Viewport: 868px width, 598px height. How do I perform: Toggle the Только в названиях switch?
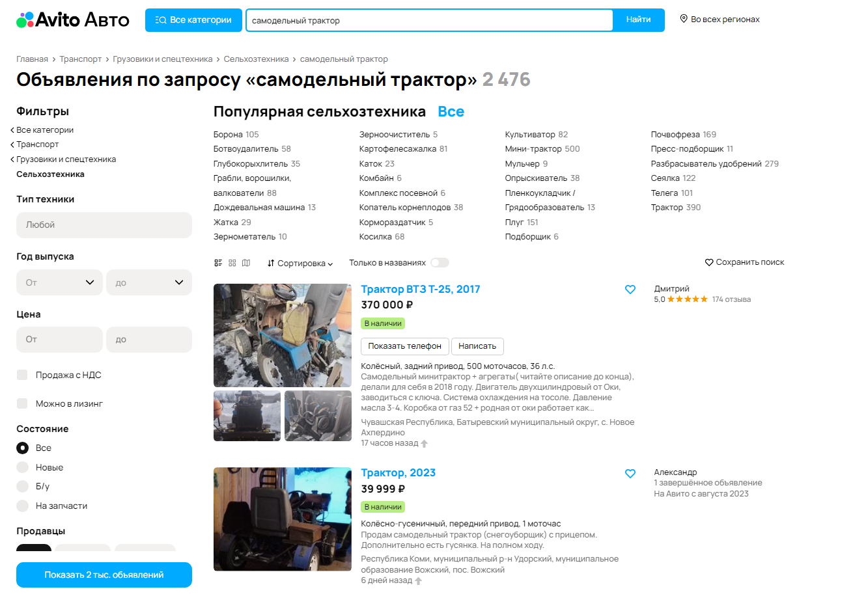(x=440, y=263)
